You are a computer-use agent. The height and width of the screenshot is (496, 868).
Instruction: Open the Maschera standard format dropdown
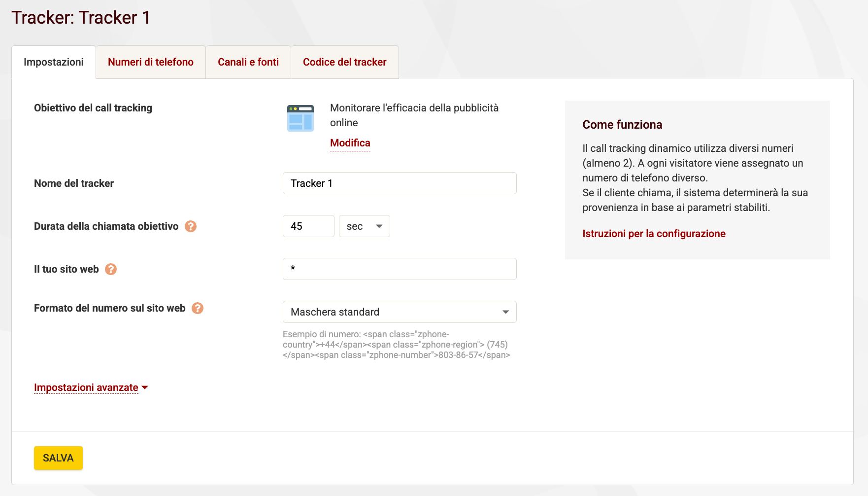click(399, 312)
